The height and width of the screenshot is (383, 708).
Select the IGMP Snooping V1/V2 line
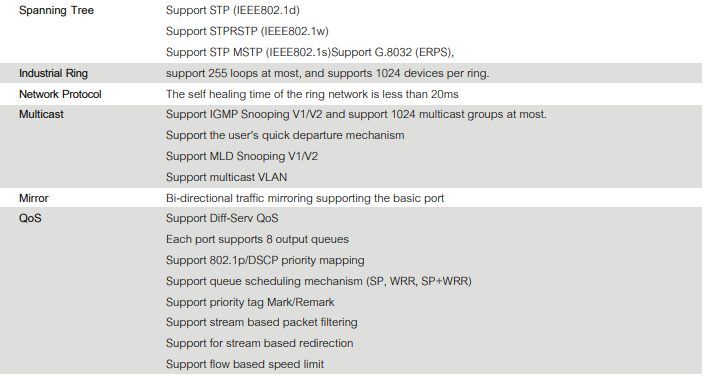point(356,114)
